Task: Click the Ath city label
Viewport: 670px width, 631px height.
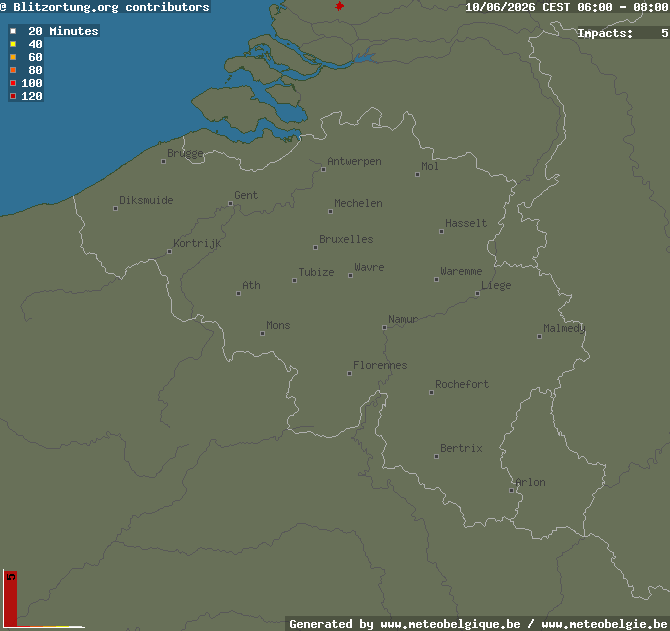Action: (251, 285)
